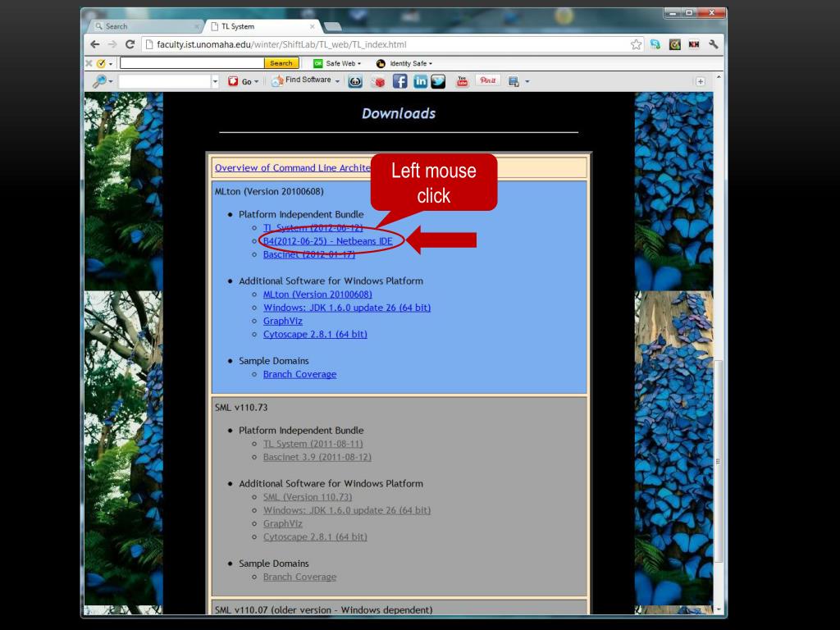Click plus button at toolbar right end

701,81
